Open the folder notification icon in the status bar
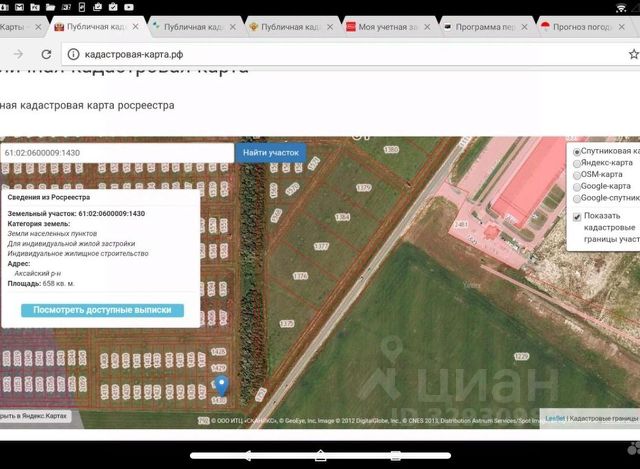 point(50,7)
